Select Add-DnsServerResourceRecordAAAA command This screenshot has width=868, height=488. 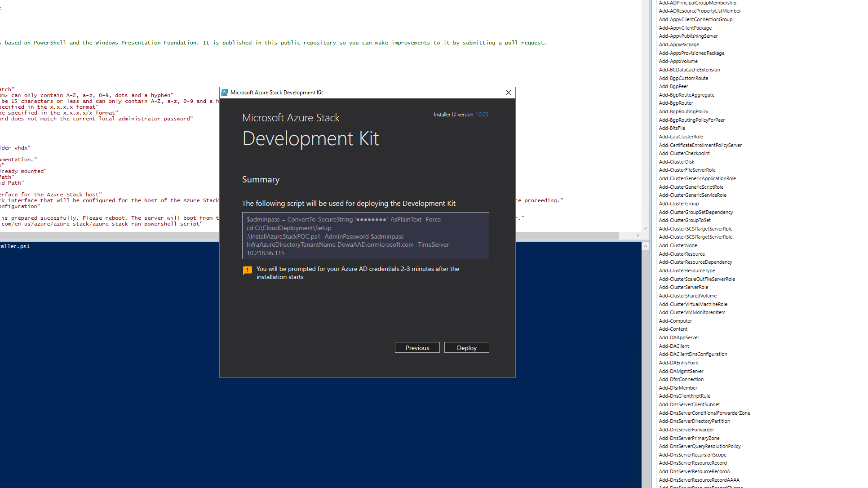coord(699,480)
